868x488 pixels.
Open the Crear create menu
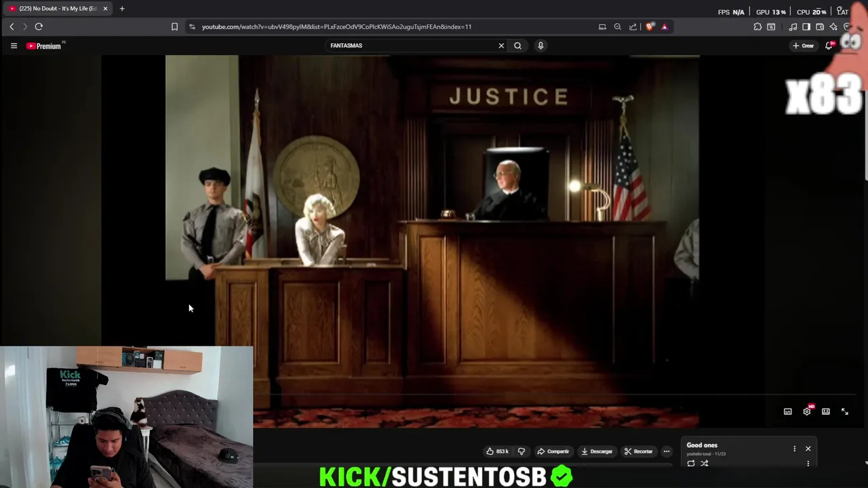(x=804, y=45)
